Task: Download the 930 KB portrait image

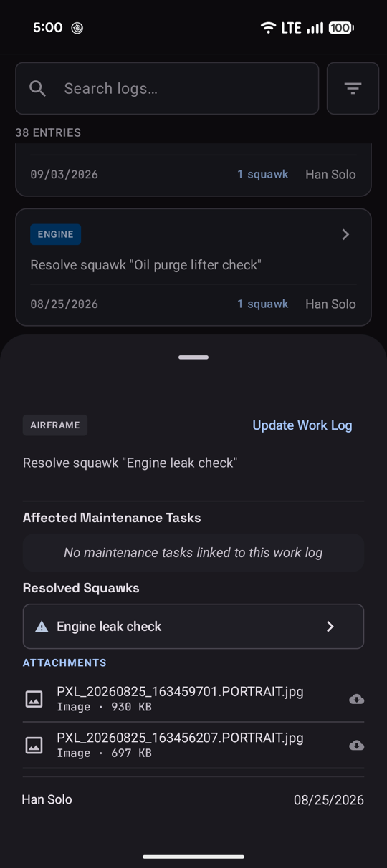Action: pyautogui.click(x=356, y=699)
